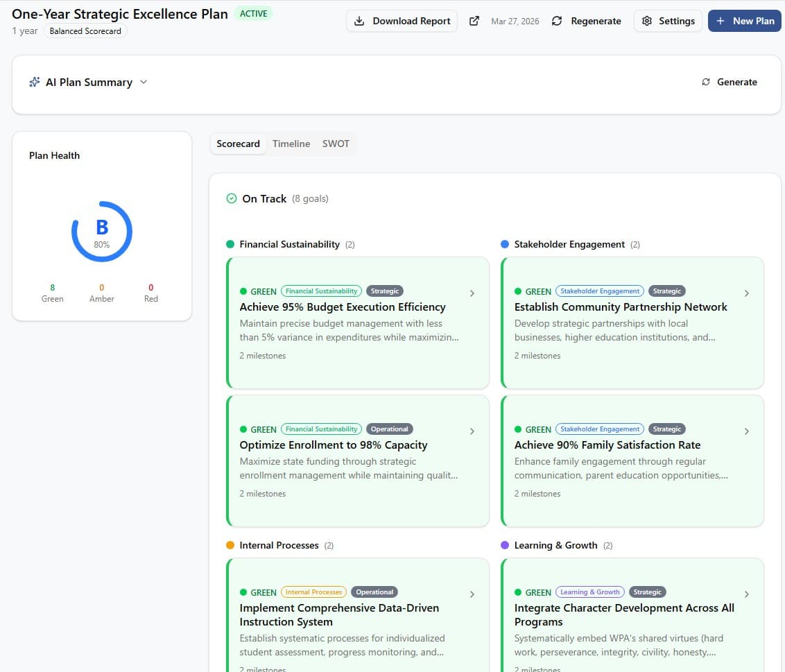The width and height of the screenshot is (785, 672).
Task: Click the Operational badge on Optimize Enrollment card
Action: (390, 429)
